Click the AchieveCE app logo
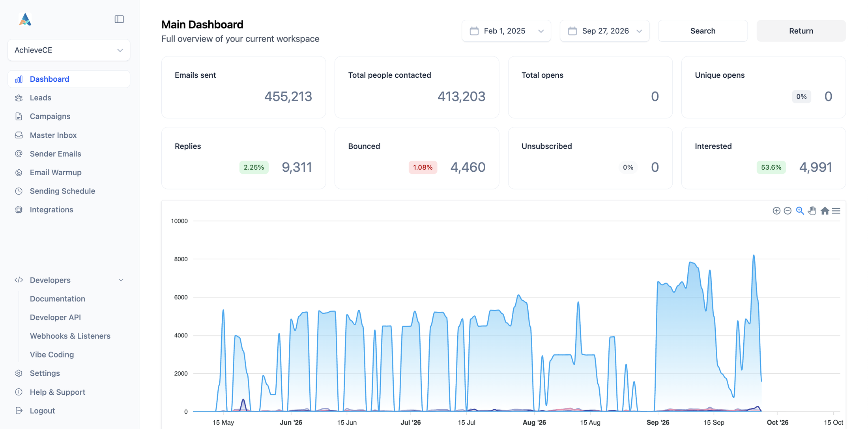 (x=25, y=19)
